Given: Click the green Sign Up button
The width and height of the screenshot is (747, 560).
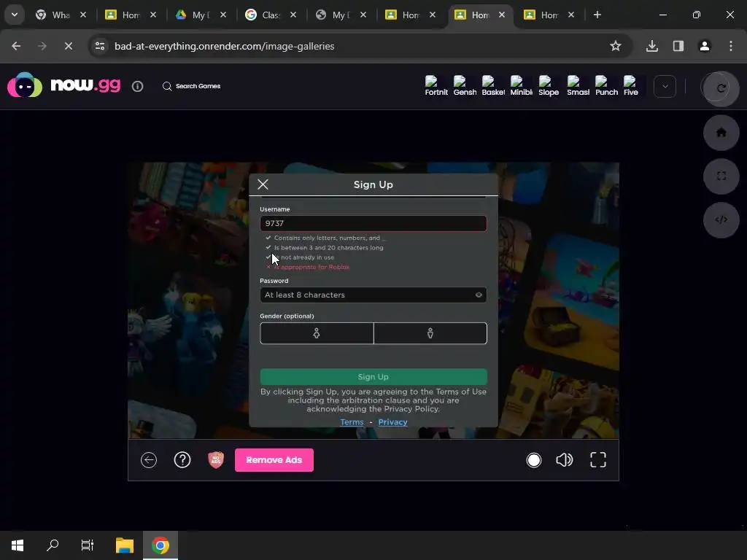Looking at the screenshot, I should tap(373, 377).
